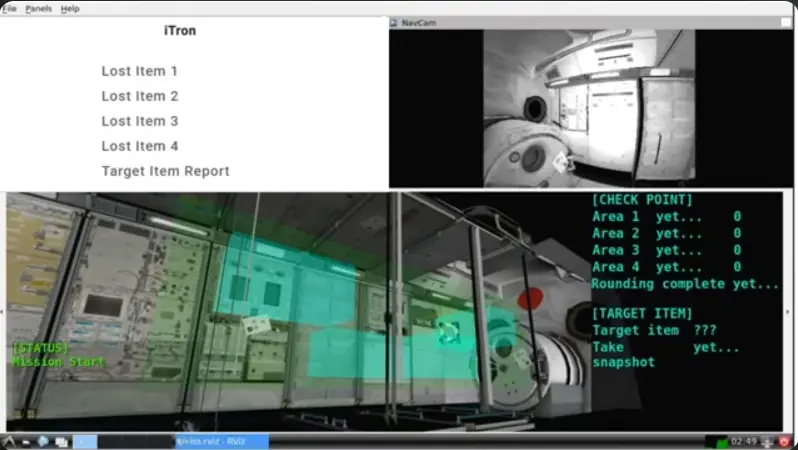Open the Target Item Report
This screenshot has width=798, height=450.
[165, 171]
